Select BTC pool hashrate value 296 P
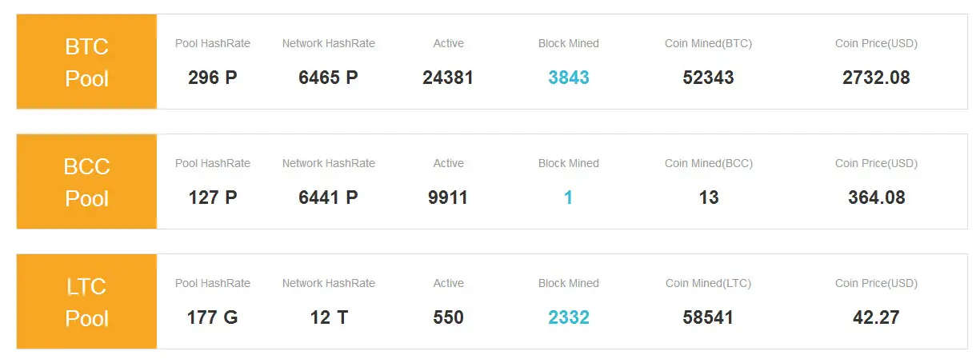 pyautogui.click(x=213, y=78)
